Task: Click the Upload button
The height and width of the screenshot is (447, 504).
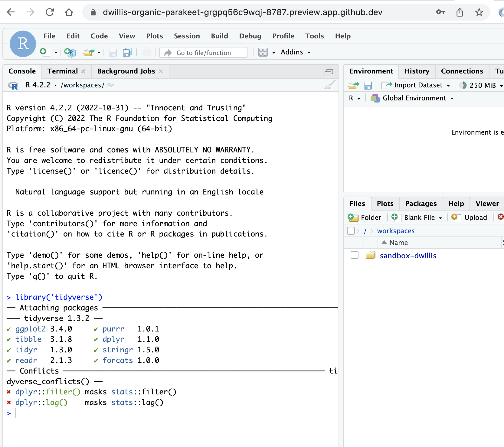Action: 469,217
